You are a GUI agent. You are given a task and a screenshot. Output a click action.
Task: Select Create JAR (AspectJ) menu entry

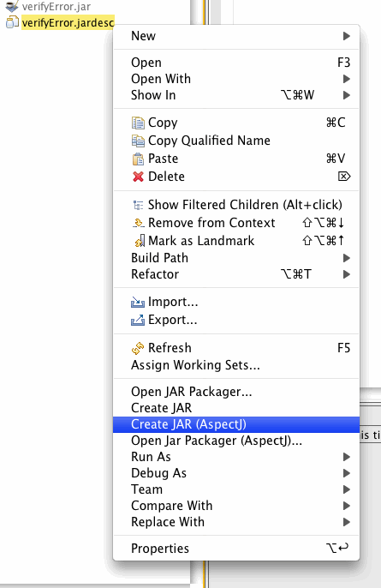click(x=236, y=424)
